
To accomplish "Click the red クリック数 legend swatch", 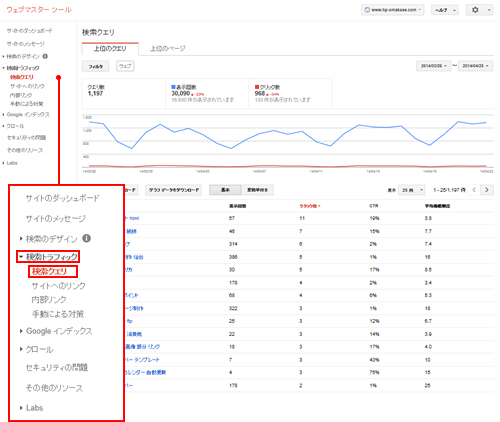I will 257,87.
